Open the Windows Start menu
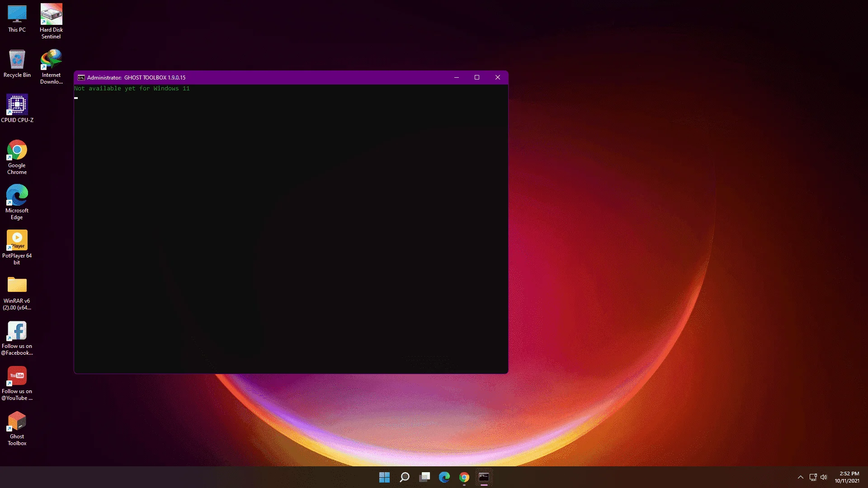Screen dimensions: 868x488 click(384, 477)
